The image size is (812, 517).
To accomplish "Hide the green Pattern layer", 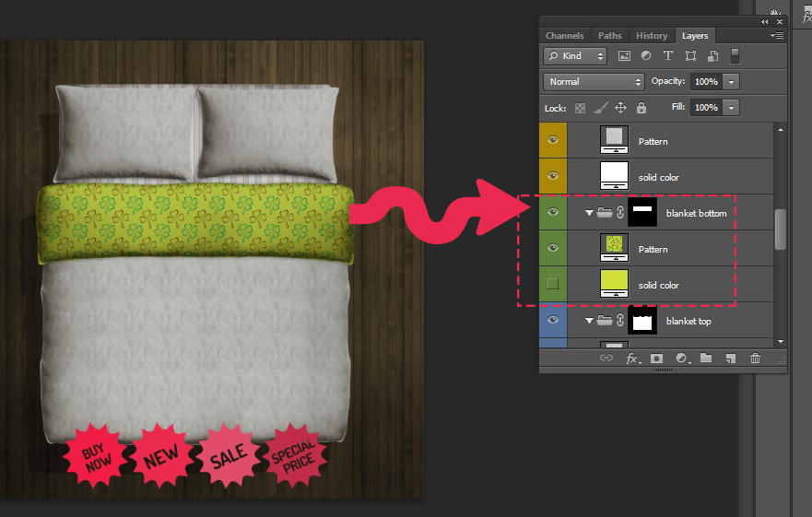I will click(553, 248).
